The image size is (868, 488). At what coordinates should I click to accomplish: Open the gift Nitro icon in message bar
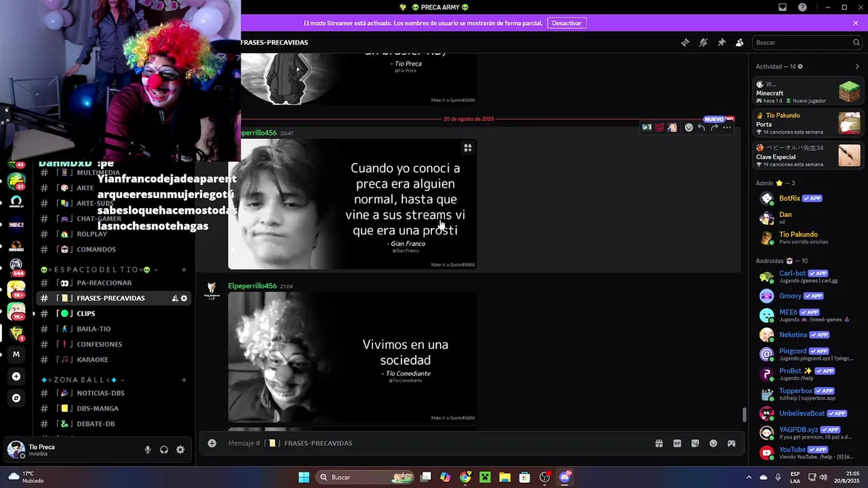(658, 443)
